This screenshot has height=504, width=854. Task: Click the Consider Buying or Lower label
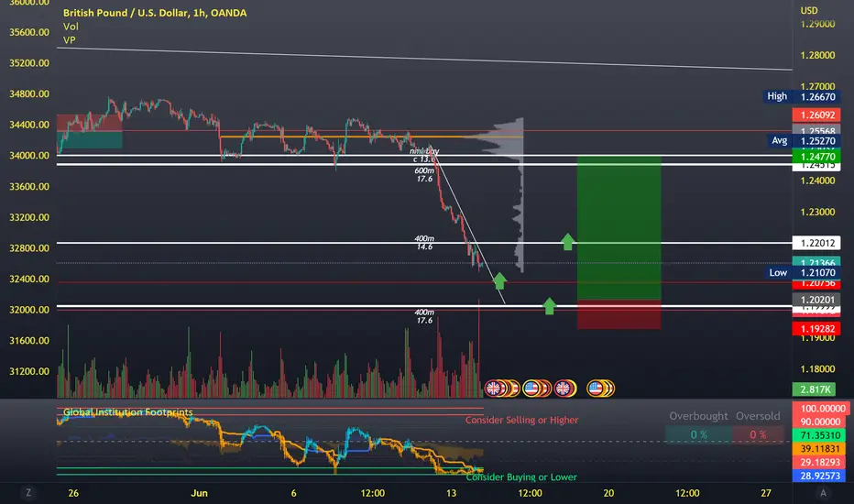point(521,477)
